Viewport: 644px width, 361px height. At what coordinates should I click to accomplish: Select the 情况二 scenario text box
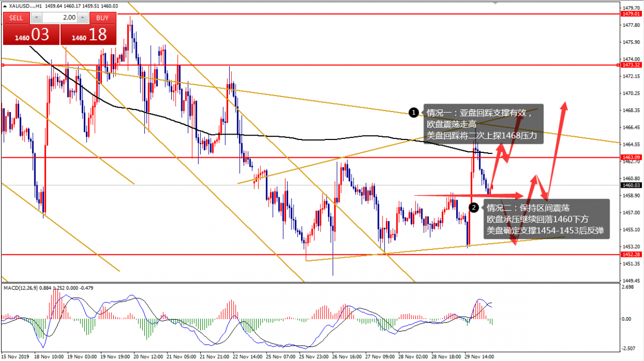pyautogui.click(x=546, y=219)
